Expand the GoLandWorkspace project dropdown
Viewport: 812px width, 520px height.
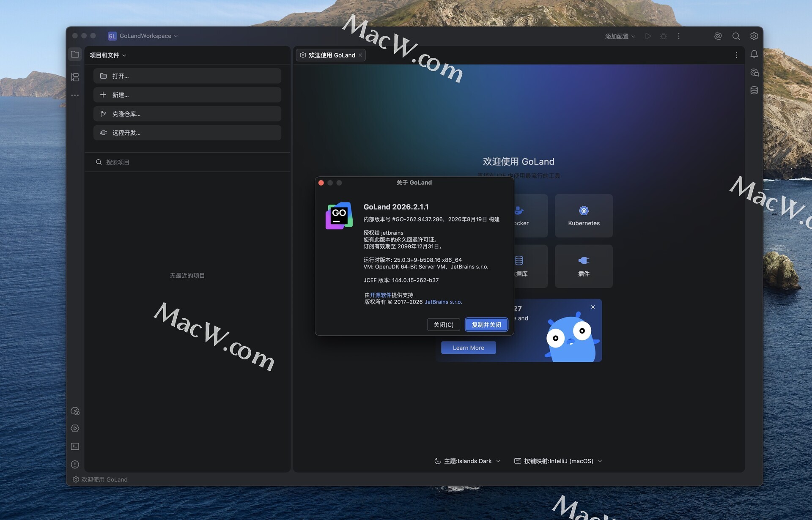coord(148,36)
